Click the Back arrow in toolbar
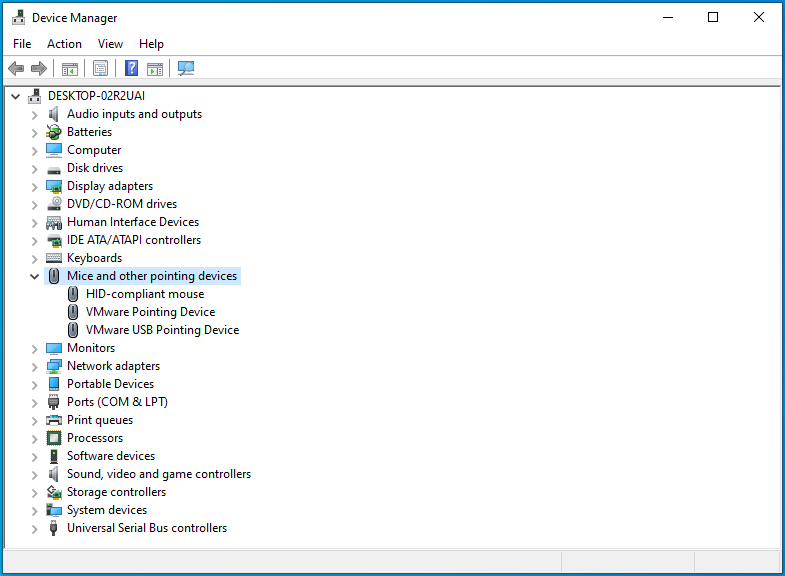The height and width of the screenshot is (576, 785). (16, 69)
